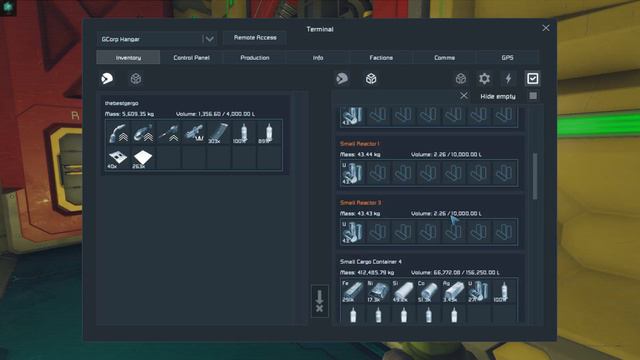640x360 pixels.
Task: Filter right panel by storage blocks
Action: 461,78
